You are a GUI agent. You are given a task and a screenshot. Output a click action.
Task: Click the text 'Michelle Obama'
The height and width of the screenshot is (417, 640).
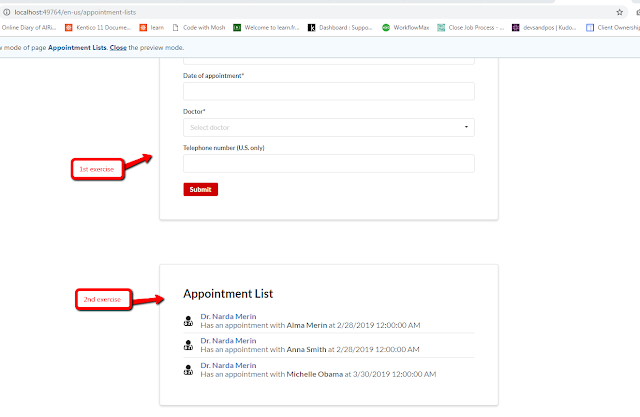pos(314,374)
